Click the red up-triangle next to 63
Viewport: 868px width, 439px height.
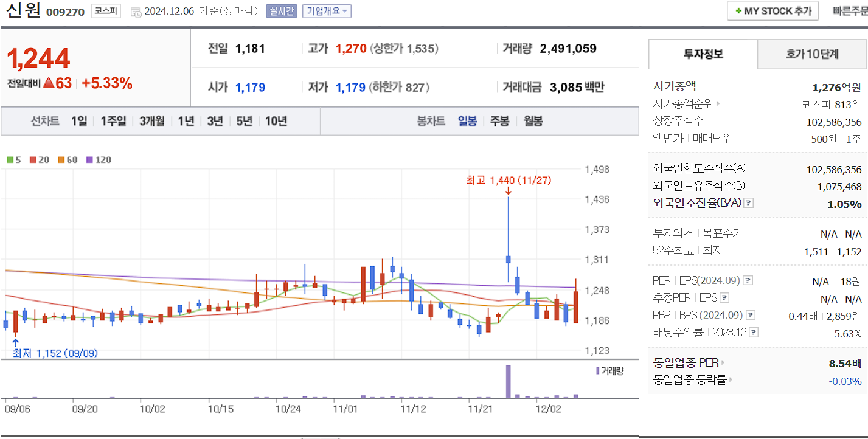48,84
